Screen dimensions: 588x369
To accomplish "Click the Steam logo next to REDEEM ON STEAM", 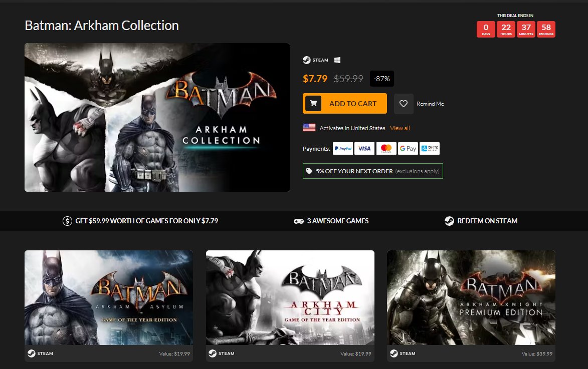I will point(448,220).
